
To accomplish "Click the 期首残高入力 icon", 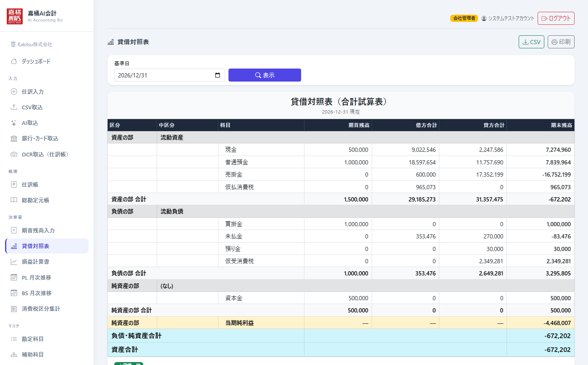I will coord(14,230).
